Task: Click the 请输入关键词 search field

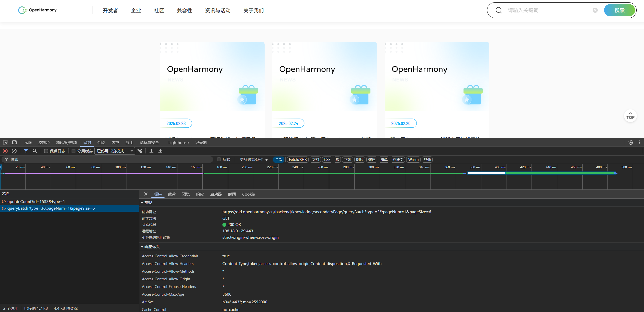Action: [547, 10]
